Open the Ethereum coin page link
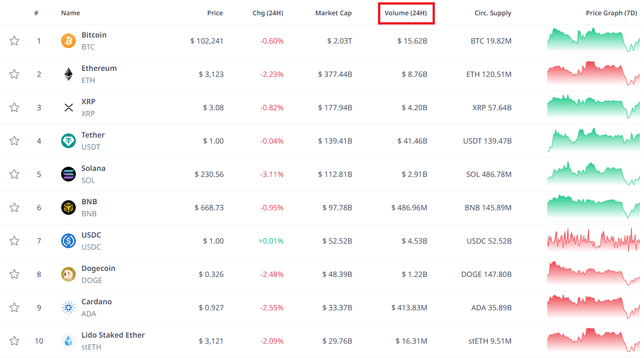Viewport: 644px width, 358px height. click(99, 68)
